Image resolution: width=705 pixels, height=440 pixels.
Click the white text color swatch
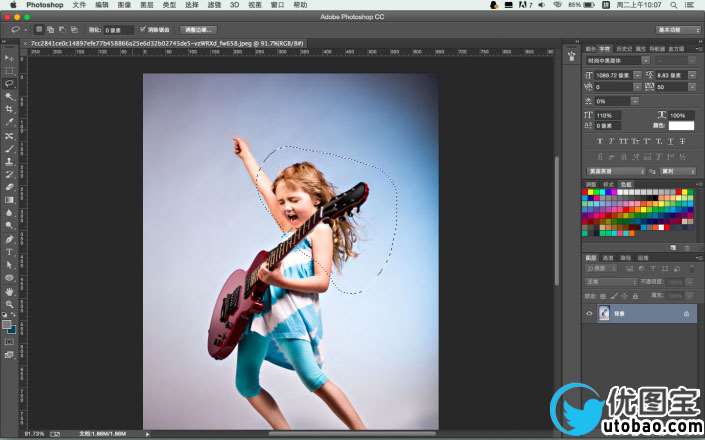point(681,126)
